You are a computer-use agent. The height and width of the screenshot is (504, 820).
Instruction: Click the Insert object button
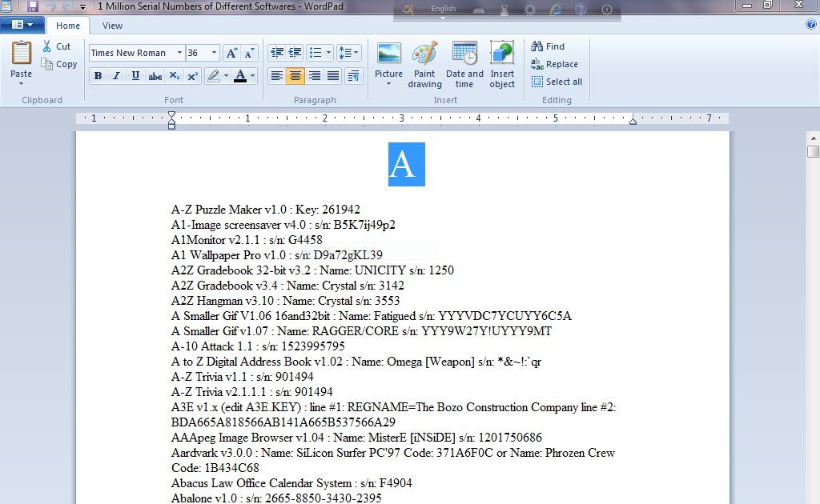coord(502,65)
